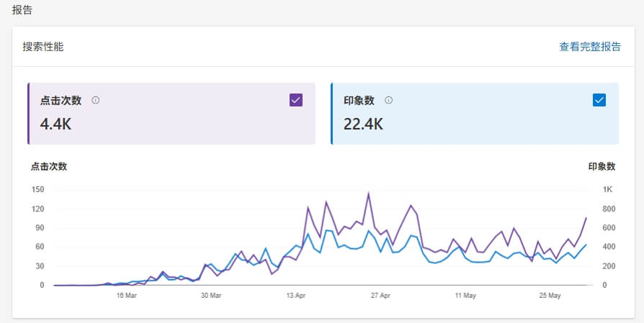644x323 pixels.
Task: Click the left axis title 点击次数
Action: coord(49,166)
